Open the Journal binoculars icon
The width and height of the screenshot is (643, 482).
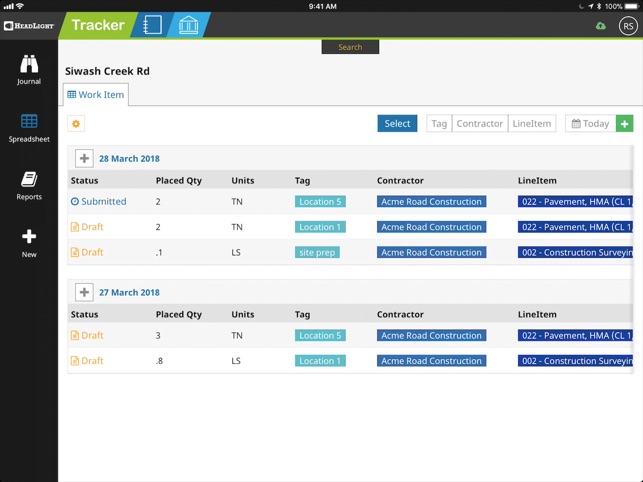pos(29,64)
